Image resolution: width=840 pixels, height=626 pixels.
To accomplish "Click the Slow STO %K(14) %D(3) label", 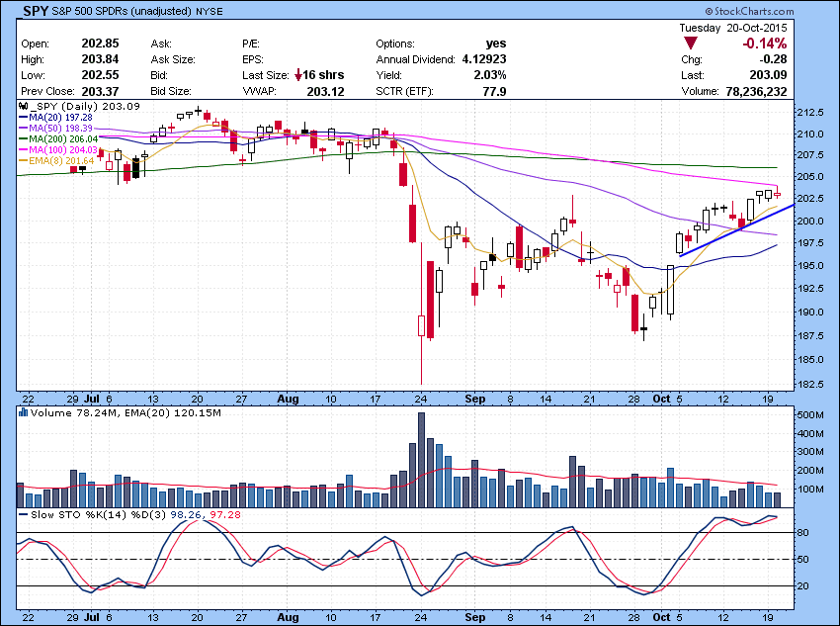I will [x=99, y=514].
